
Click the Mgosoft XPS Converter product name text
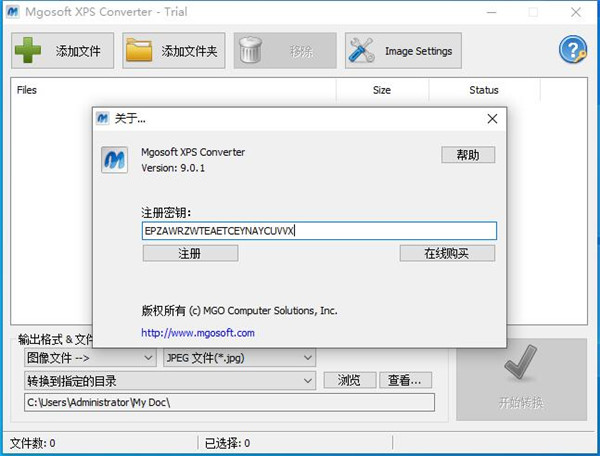pyautogui.click(x=193, y=152)
